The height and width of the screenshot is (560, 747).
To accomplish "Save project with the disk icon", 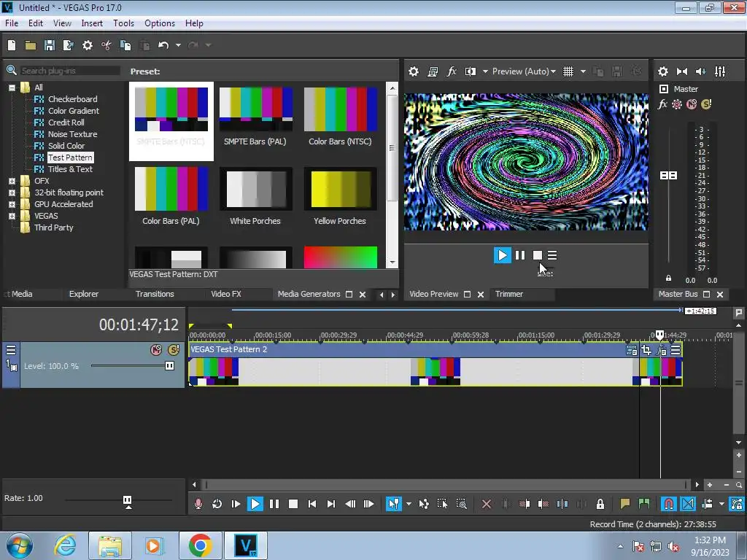I will (x=49, y=45).
